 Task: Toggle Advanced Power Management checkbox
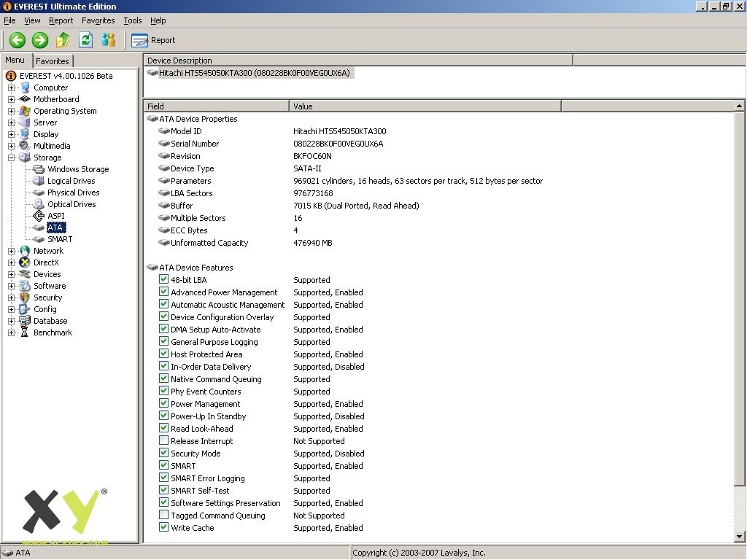tap(163, 292)
